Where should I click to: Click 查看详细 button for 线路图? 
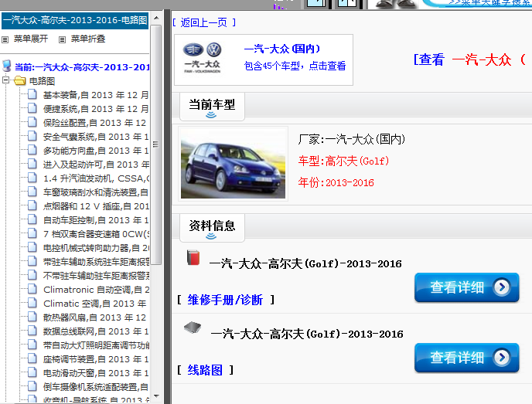tap(466, 358)
